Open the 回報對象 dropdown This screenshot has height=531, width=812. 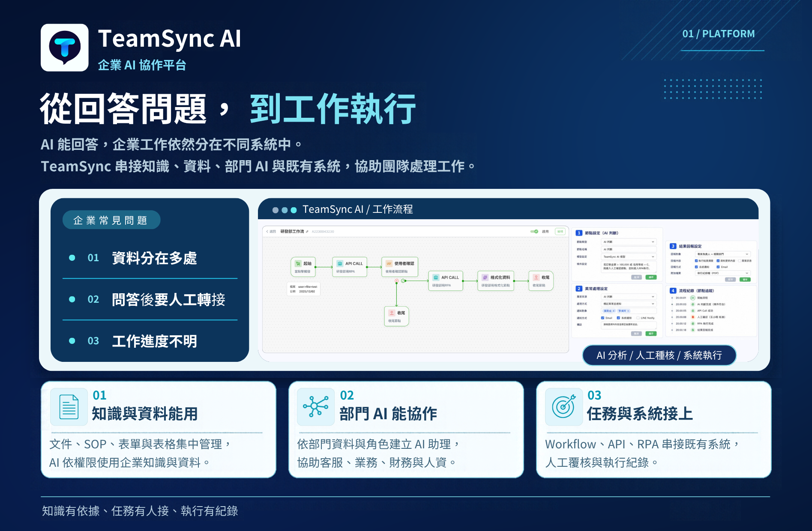tap(723, 254)
